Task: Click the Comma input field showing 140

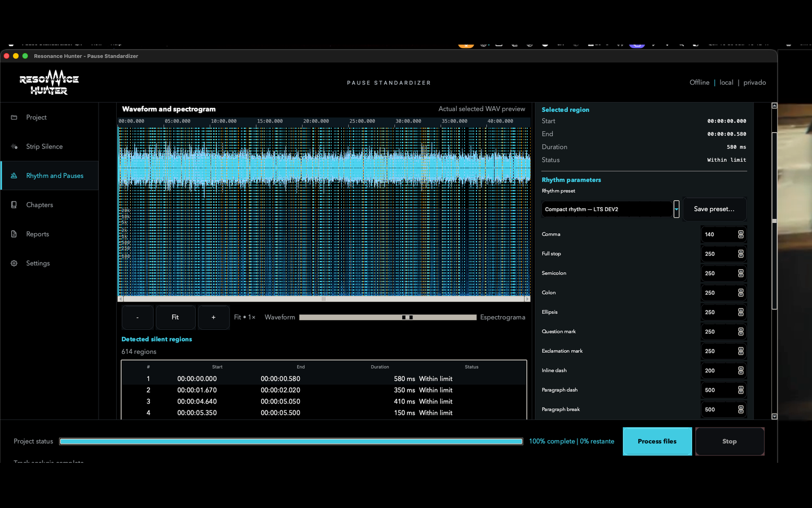Action: (723, 234)
